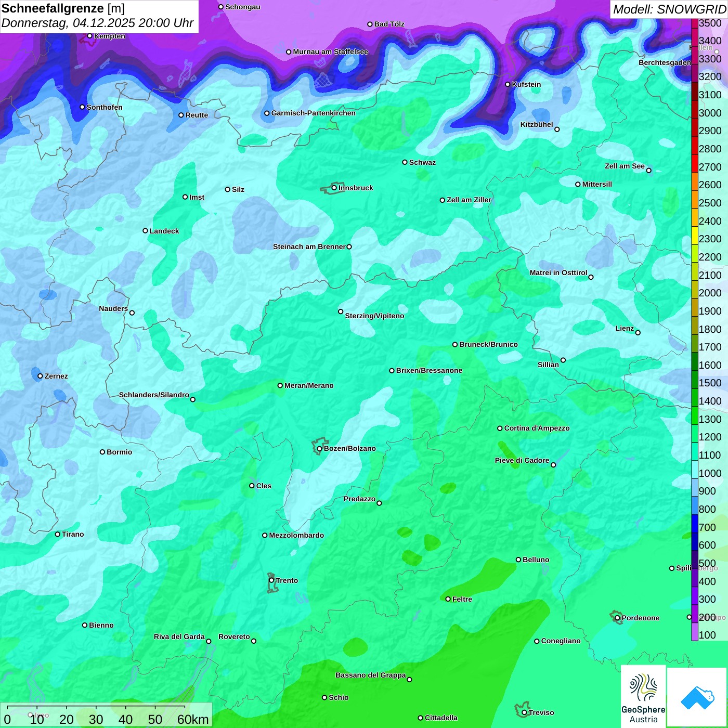Click the 3500 m legend color

point(695,23)
